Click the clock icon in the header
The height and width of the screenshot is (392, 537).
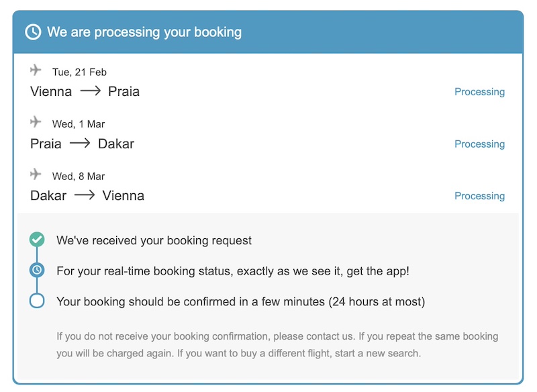33,32
